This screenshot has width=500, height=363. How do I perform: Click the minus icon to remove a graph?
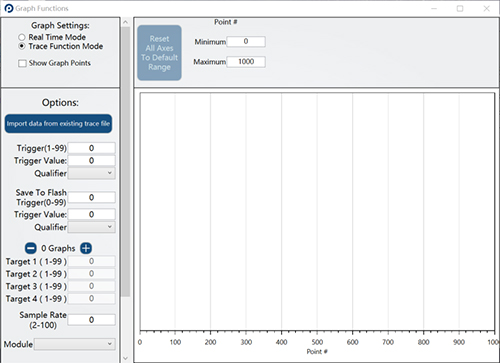point(31,248)
